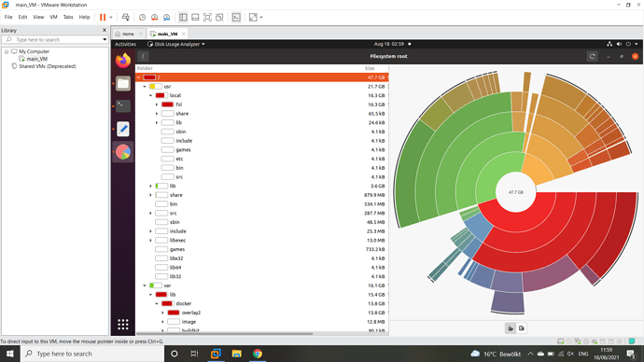Screen dimensions: 644x362
Task: Click the stretch guest display icon
Action: [254, 17]
